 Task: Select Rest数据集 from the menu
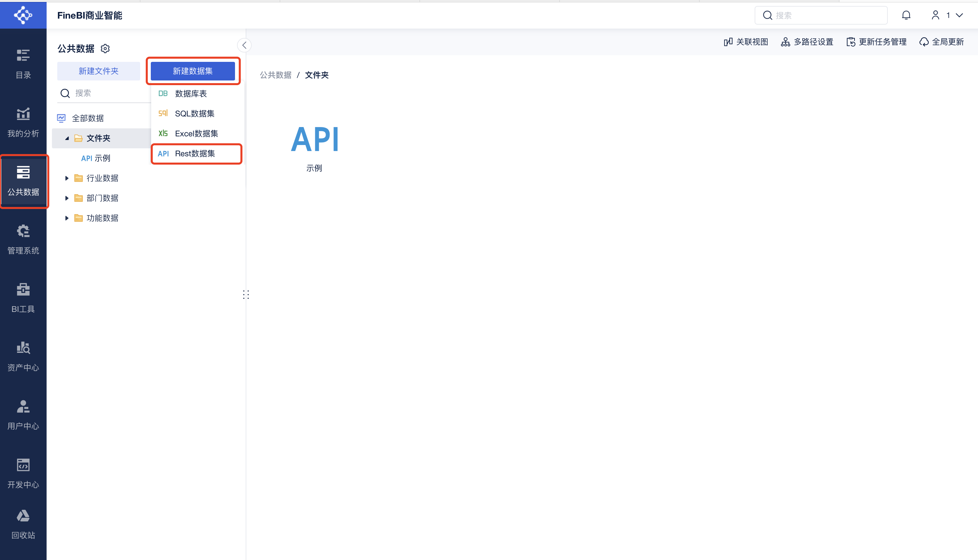195,153
